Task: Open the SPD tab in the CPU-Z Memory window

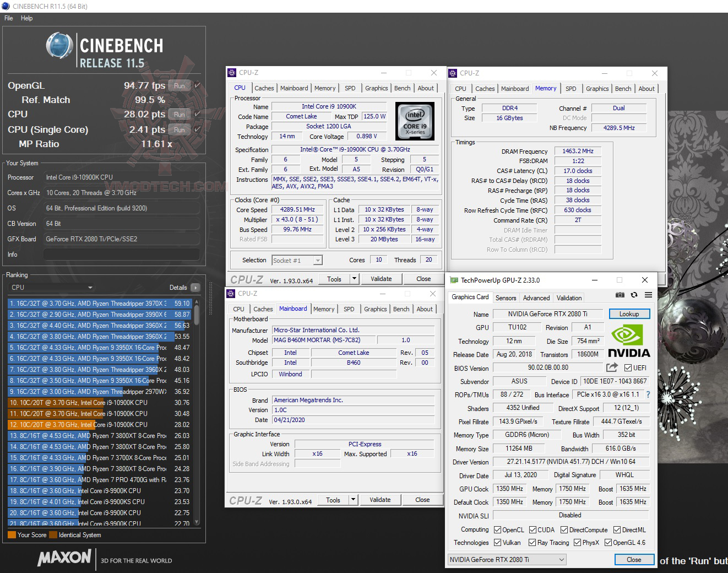Action: tap(571, 89)
